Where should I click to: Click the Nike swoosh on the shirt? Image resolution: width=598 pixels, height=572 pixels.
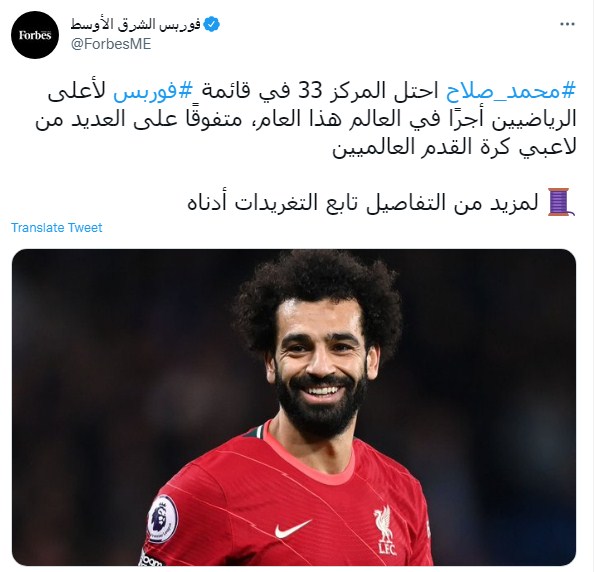292,529
